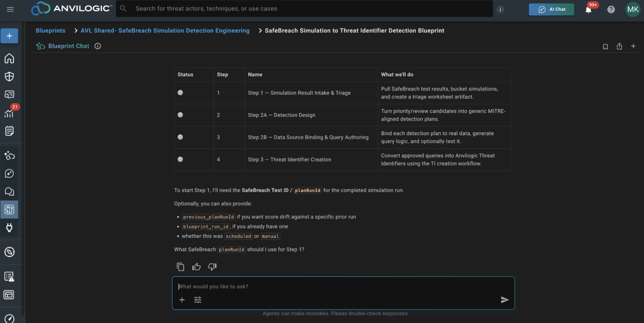Click the blue plus create button in sidebar
644x323 pixels.
9,36
